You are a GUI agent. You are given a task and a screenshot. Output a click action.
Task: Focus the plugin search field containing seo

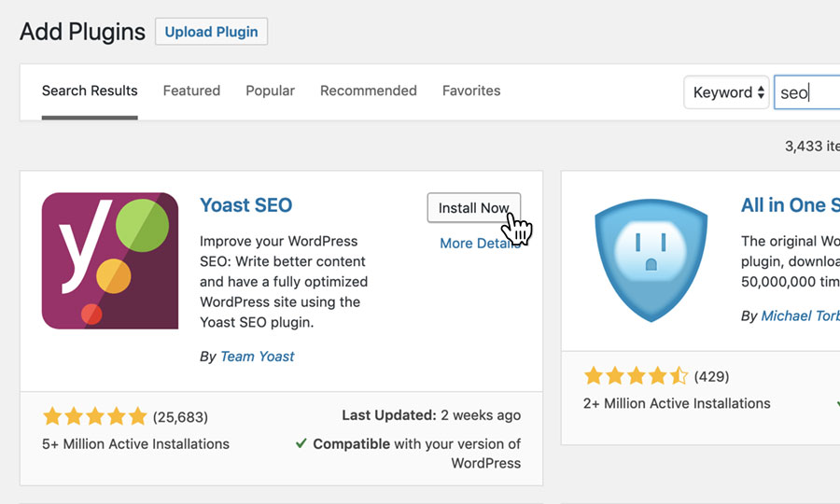(806, 92)
